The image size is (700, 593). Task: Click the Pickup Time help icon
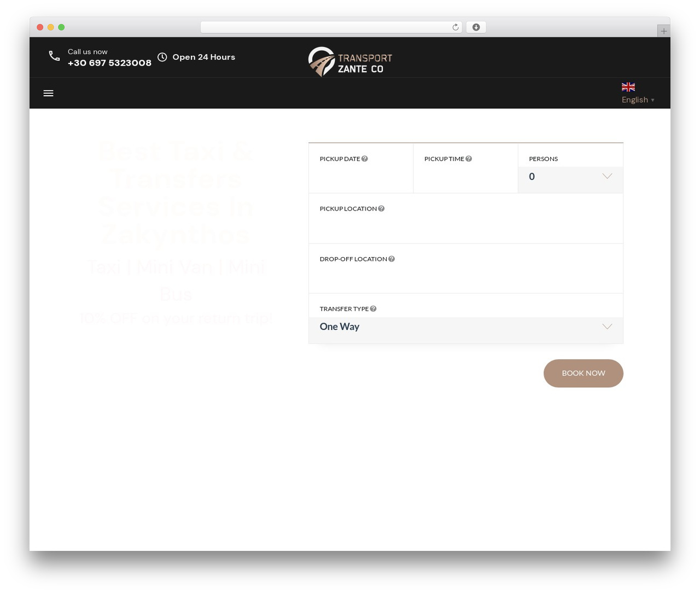click(469, 159)
